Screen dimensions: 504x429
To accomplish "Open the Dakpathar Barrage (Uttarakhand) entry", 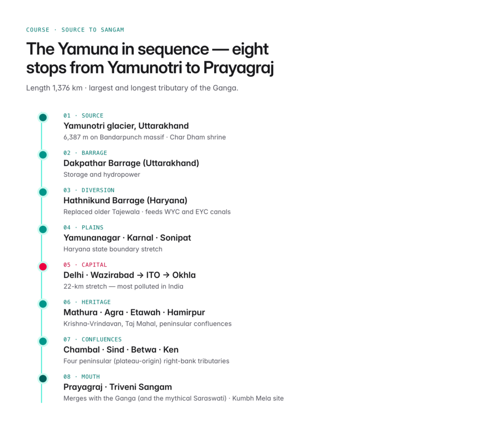I will [x=131, y=163].
